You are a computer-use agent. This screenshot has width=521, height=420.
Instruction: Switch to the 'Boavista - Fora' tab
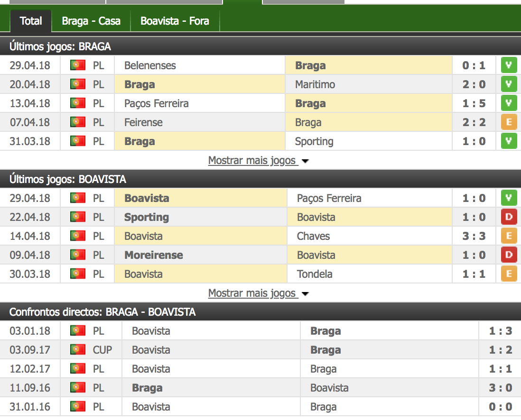(x=175, y=21)
